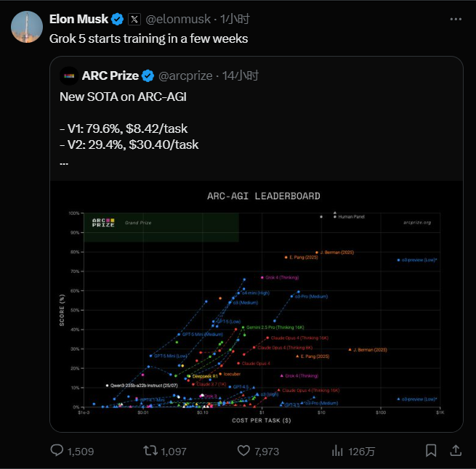The width and height of the screenshot is (476, 469).
Task: Open the ARC-AGI Leaderboard chart image
Action: [257, 306]
